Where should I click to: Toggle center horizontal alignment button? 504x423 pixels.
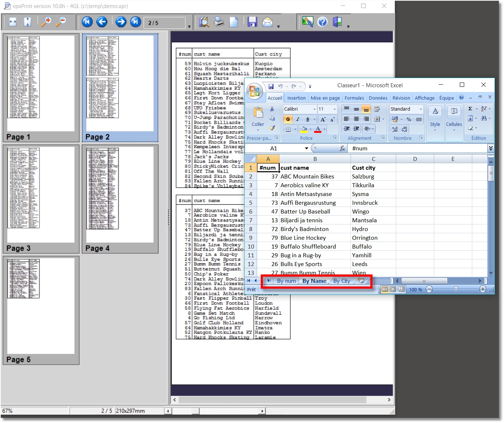click(x=356, y=119)
